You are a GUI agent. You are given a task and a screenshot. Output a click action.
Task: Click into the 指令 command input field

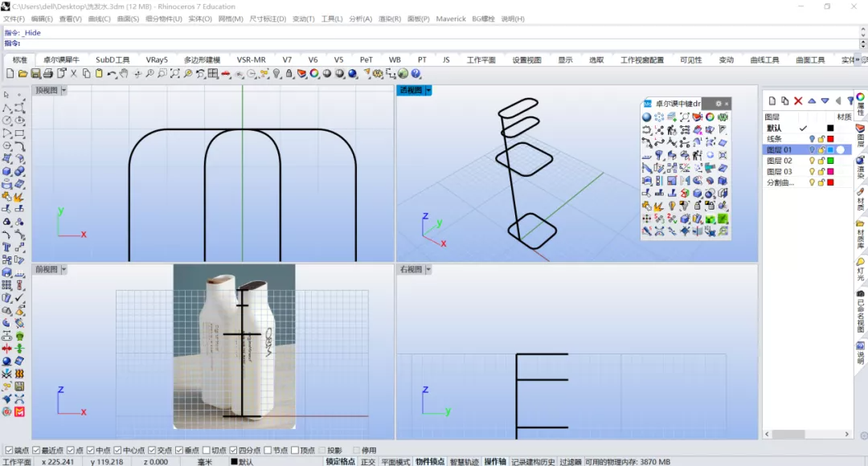pyautogui.click(x=440, y=43)
